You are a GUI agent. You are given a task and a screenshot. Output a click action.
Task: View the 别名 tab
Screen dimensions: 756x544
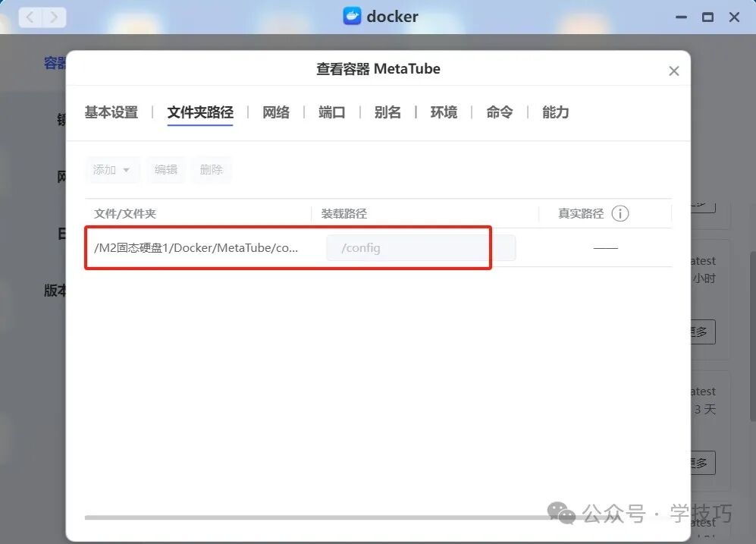pyautogui.click(x=387, y=112)
